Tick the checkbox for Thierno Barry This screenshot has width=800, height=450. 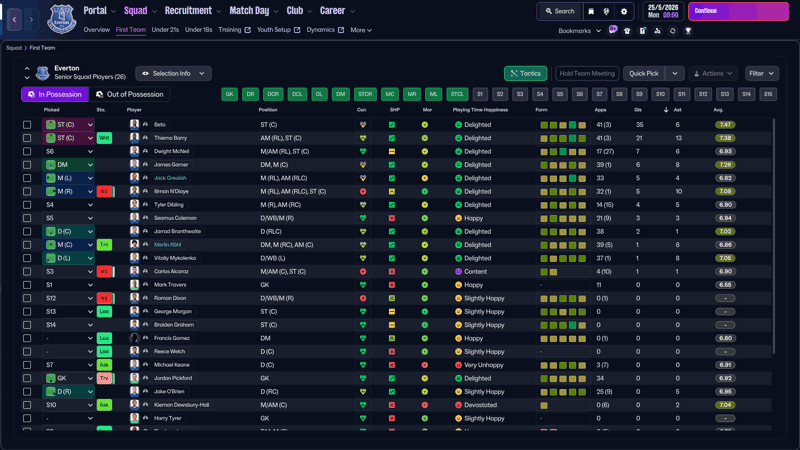(27, 138)
